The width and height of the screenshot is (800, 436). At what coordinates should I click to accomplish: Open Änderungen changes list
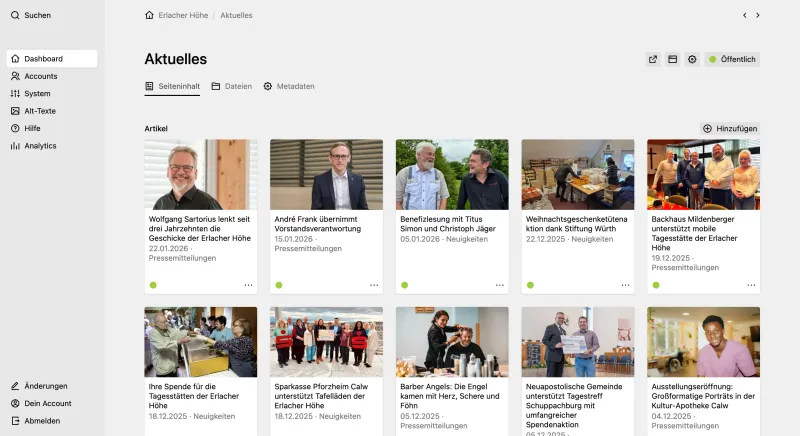pyautogui.click(x=39, y=386)
